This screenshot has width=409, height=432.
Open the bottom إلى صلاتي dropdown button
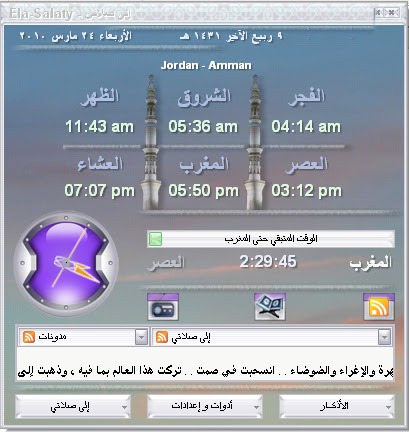pyautogui.click(x=73, y=406)
